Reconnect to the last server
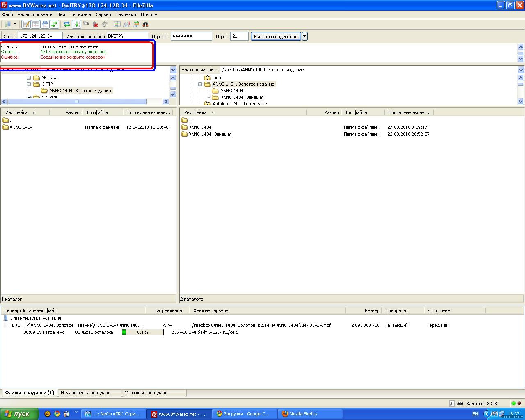The image size is (525, 420). point(105,24)
